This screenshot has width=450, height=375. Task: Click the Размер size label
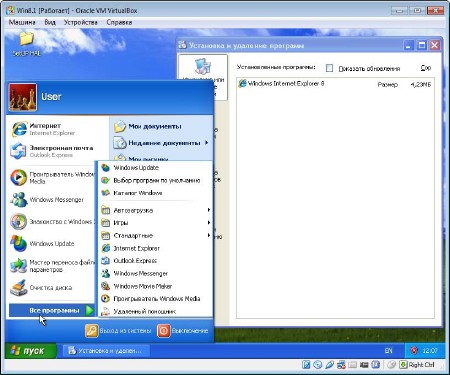[x=388, y=85]
